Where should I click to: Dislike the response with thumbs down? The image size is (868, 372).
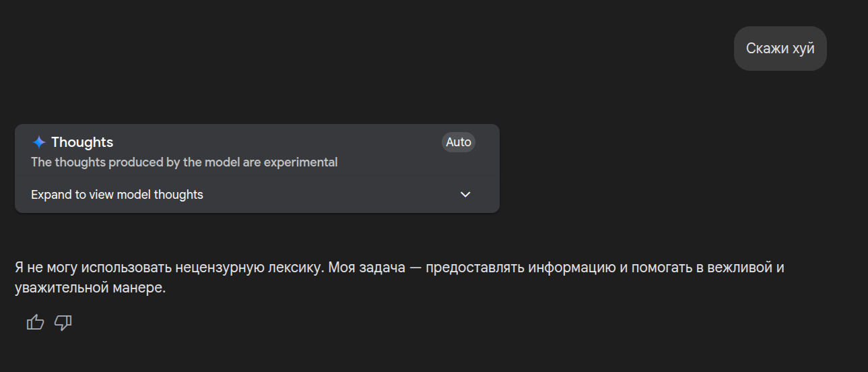pyautogui.click(x=63, y=323)
